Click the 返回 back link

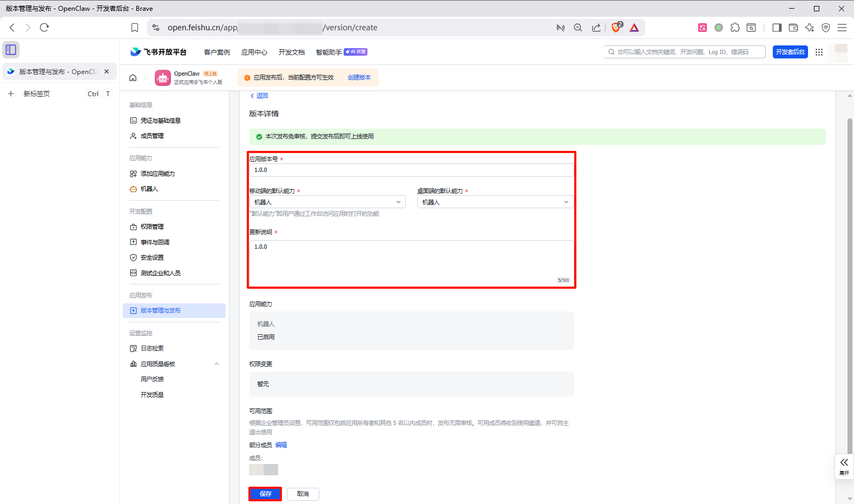tap(259, 96)
